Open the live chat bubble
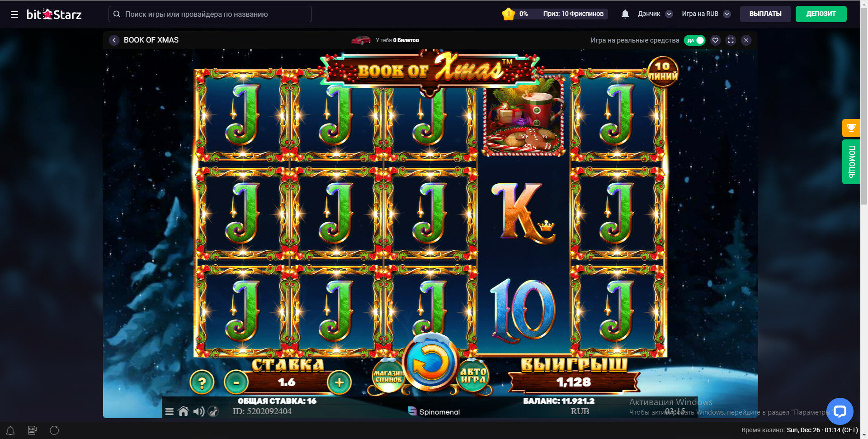This screenshot has height=439, width=868. [x=840, y=411]
